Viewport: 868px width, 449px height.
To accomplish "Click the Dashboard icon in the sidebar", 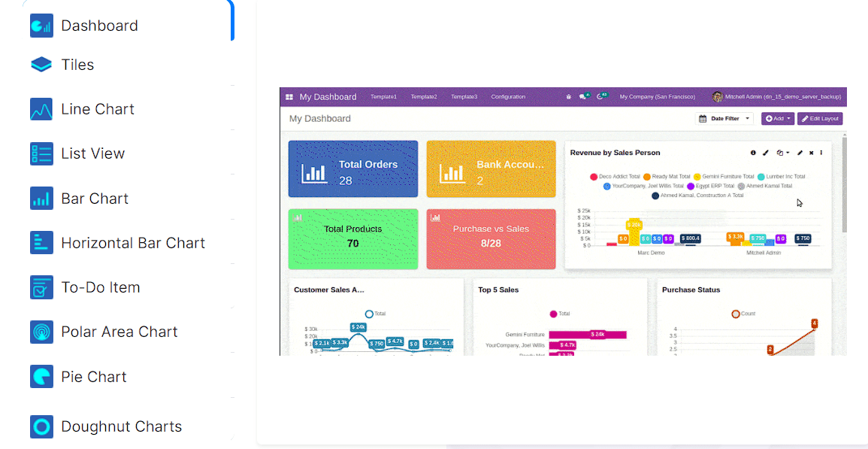I will 41,26.
